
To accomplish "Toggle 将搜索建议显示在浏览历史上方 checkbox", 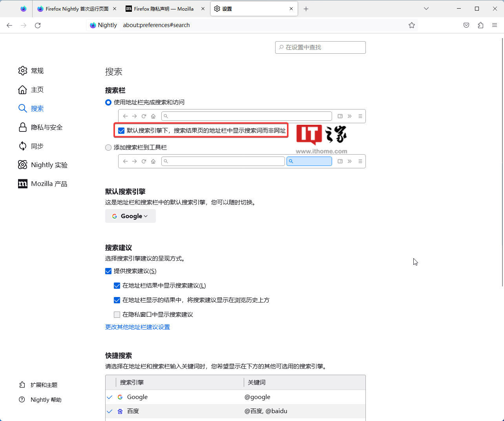I will click(117, 300).
